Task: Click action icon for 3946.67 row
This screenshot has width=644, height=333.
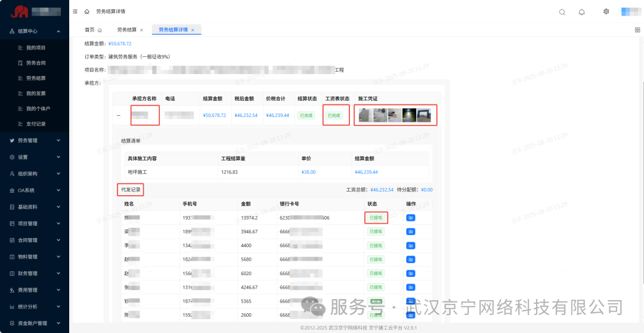Action: [x=410, y=232]
